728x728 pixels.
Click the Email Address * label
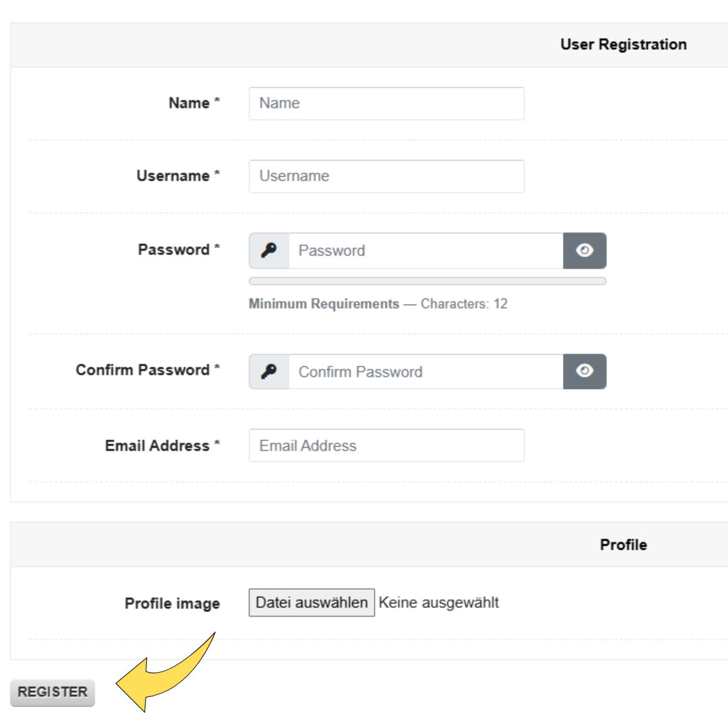pyautogui.click(x=162, y=446)
